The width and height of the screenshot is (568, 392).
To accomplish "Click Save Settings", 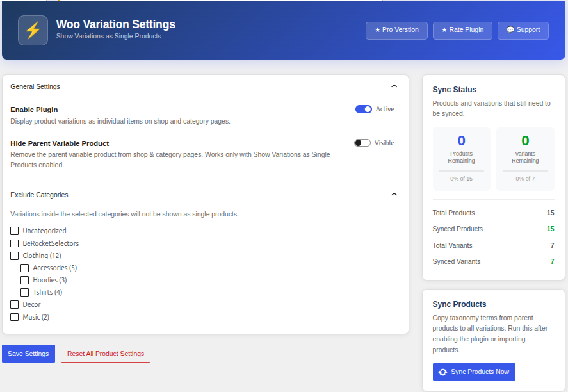I will coord(28,354).
